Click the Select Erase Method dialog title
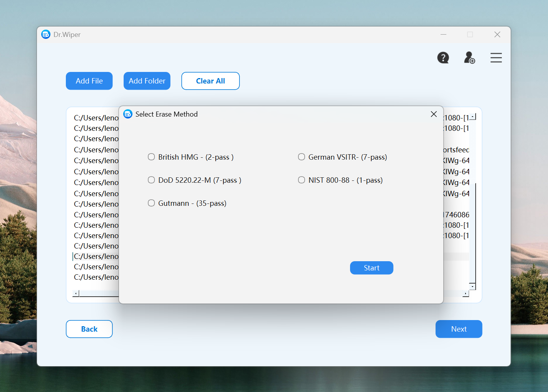Screen dimensions: 548x392 coord(166,114)
